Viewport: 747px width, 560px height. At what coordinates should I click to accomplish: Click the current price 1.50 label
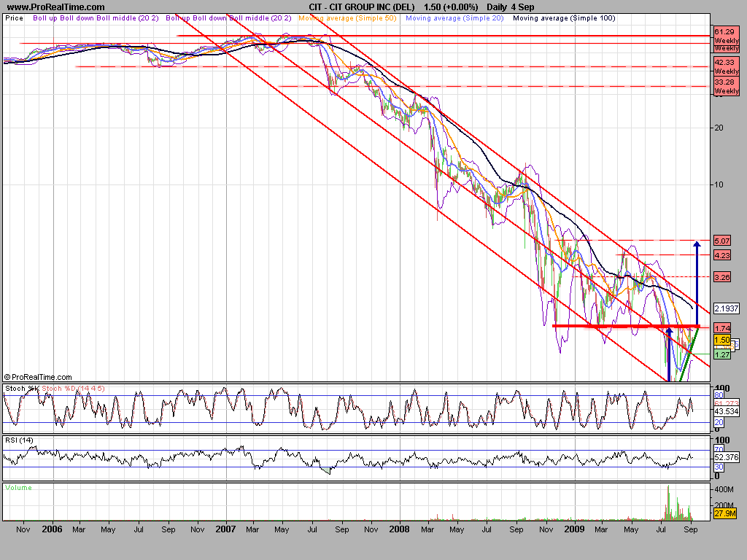722,340
